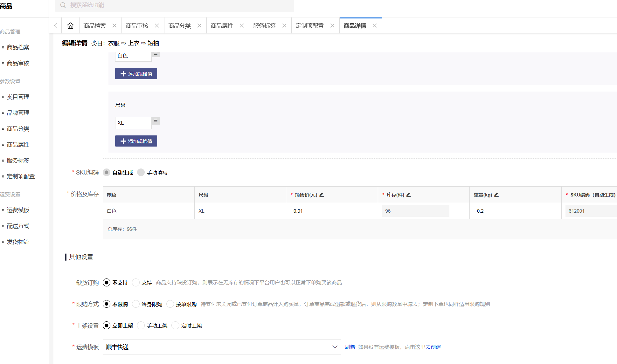Click 添加规格值 button under 尺码
The width and height of the screenshot is (617, 364).
(x=136, y=141)
